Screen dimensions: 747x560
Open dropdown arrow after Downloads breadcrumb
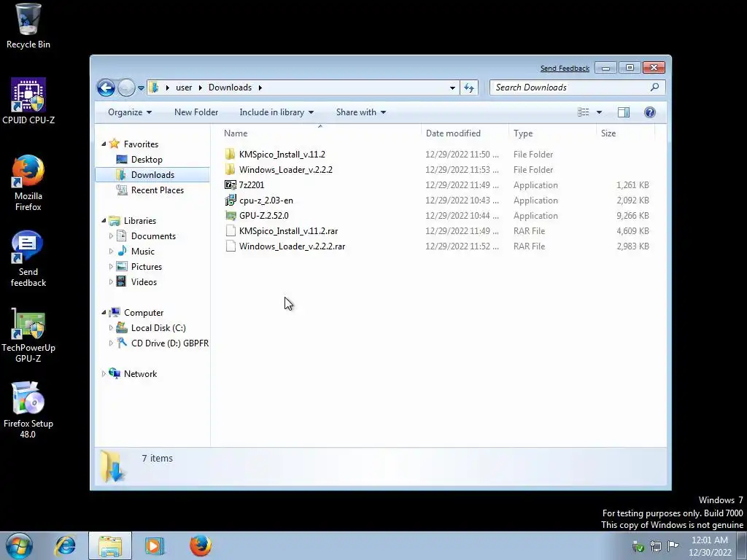click(260, 87)
